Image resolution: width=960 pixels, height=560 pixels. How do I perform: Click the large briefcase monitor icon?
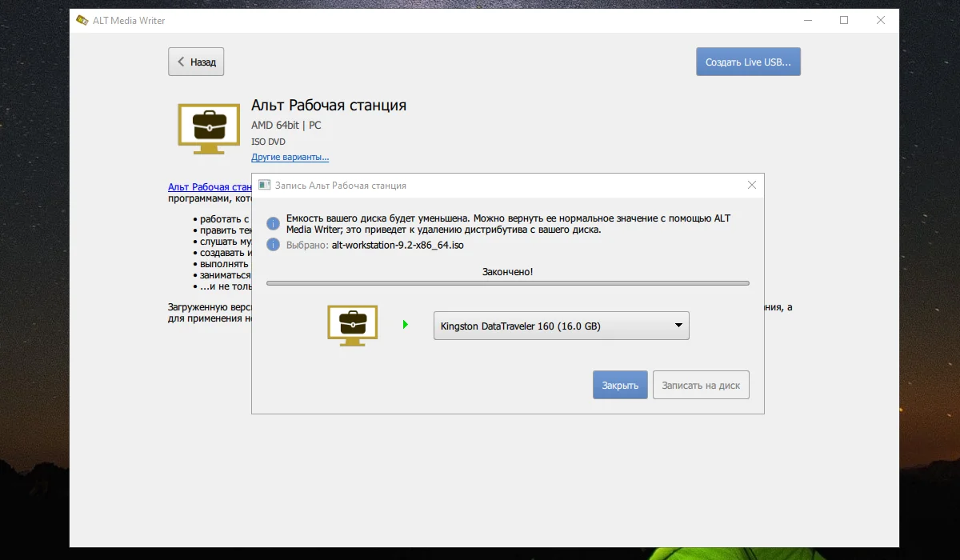tap(208, 128)
